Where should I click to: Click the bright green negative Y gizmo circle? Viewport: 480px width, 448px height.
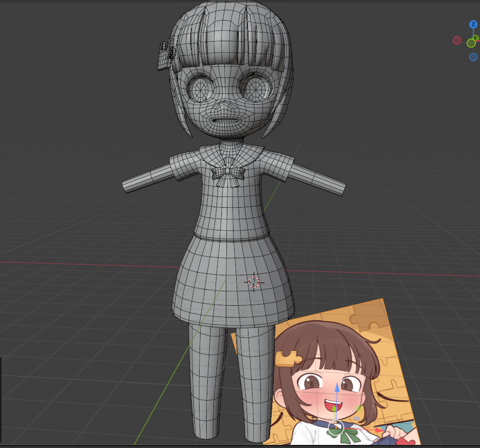471,43
